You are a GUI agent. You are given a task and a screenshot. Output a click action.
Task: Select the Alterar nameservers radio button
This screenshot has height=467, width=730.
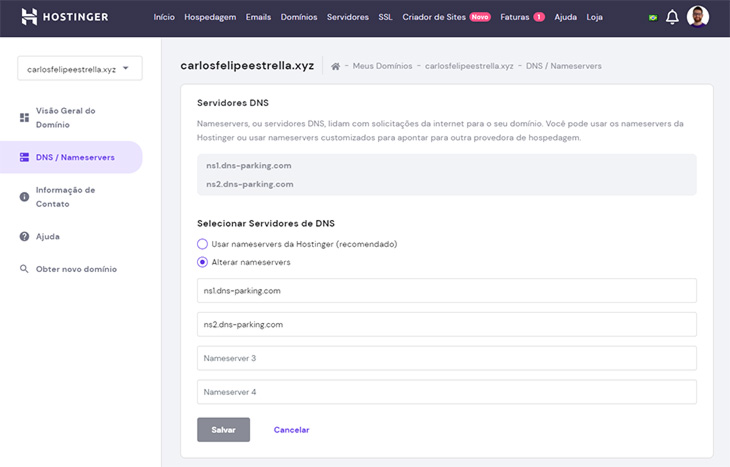pyautogui.click(x=203, y=262)
